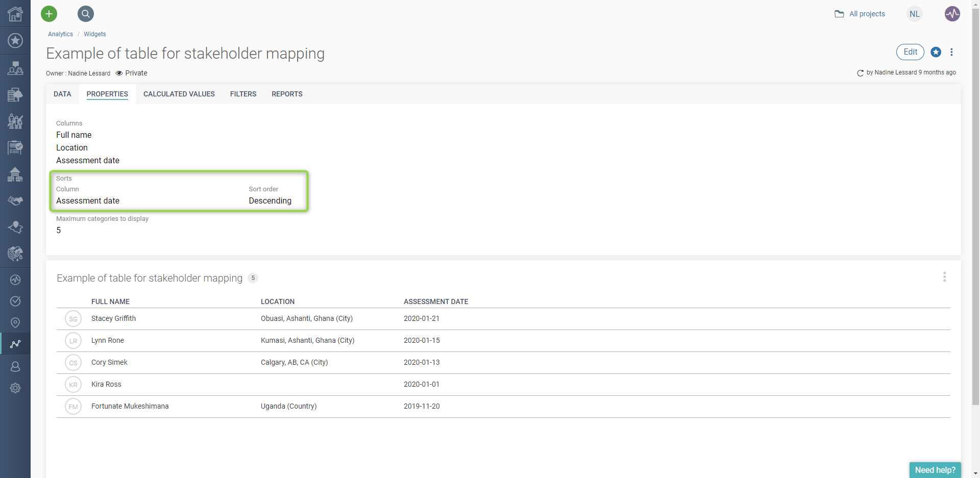Open the map pin on land sidebar icon
This screenshot has height=478, width=980.
[15, 227]
